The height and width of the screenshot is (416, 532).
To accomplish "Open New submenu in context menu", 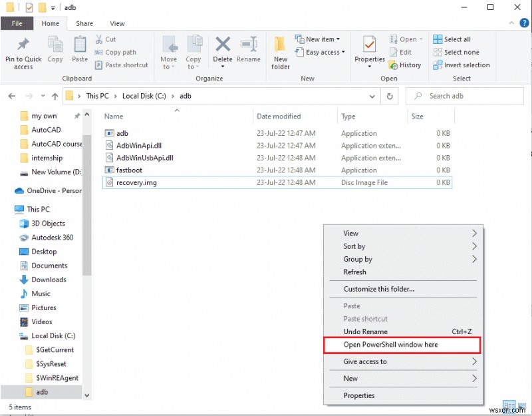I will [403, 379].
